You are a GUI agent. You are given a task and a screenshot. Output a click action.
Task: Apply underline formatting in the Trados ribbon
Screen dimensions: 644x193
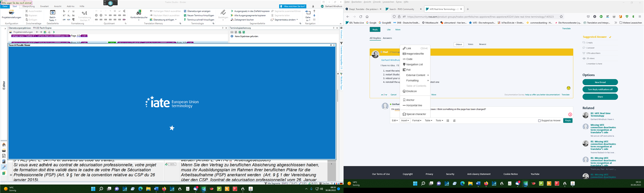73,11
